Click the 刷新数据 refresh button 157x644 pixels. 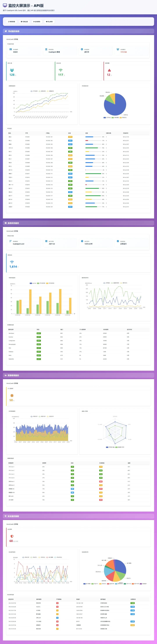point(11,22)
